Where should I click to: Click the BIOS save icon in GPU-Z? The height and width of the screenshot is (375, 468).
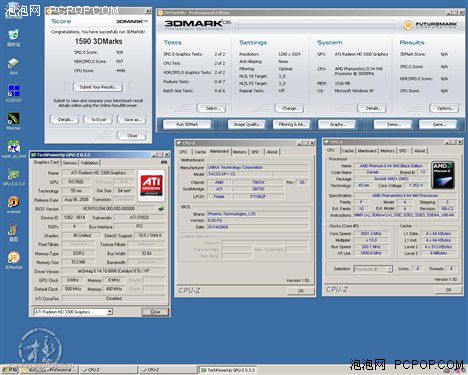[x=161, y=209]
